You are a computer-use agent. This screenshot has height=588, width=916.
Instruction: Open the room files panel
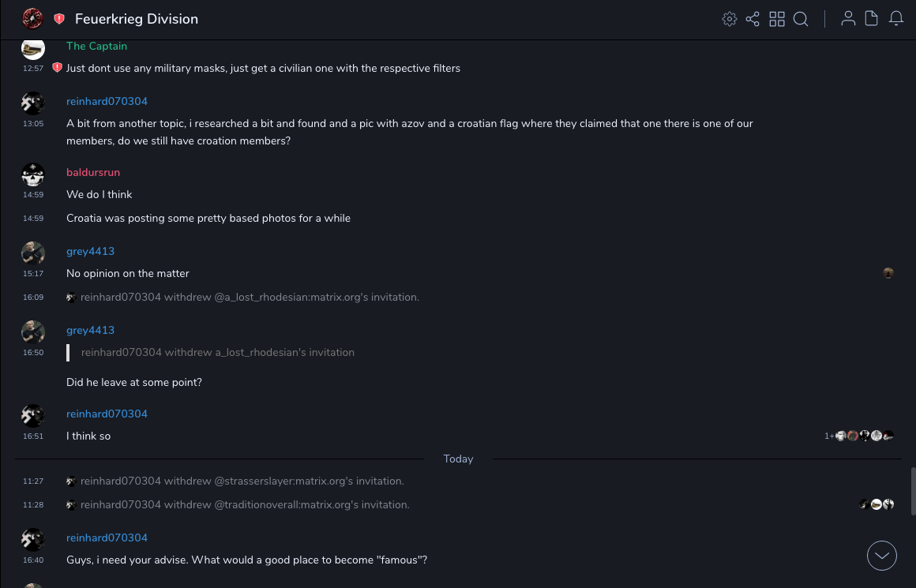tap(872, 19)
